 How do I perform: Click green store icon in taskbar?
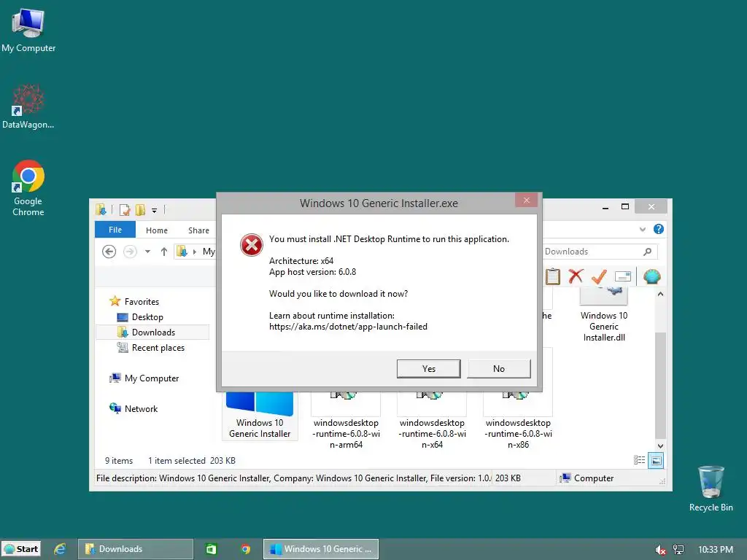pos(211,549)
